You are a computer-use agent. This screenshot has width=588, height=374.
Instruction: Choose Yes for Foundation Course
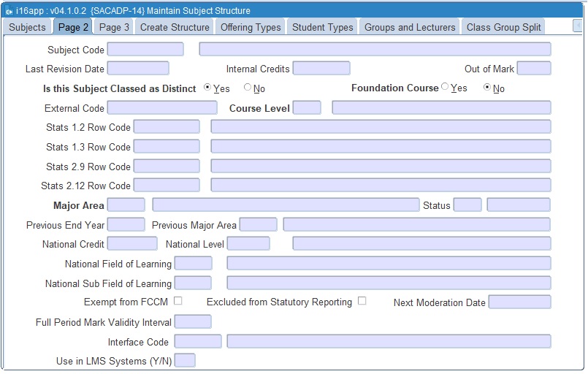click(x=445, y=88)
